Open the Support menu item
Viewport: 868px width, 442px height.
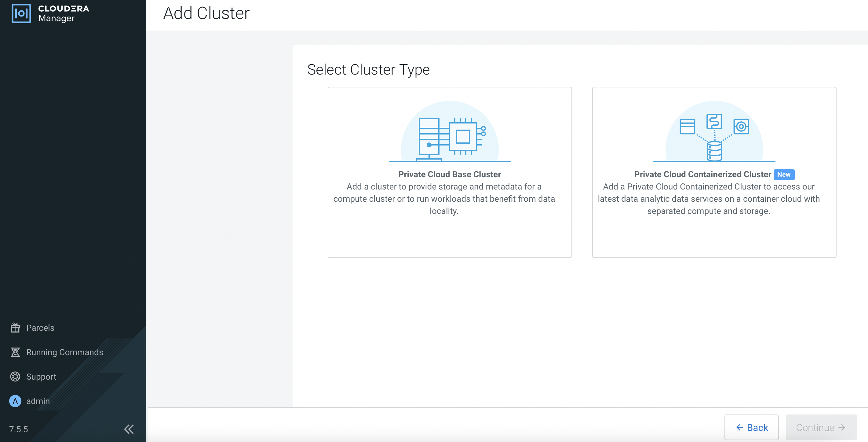(x=41, y=376)
